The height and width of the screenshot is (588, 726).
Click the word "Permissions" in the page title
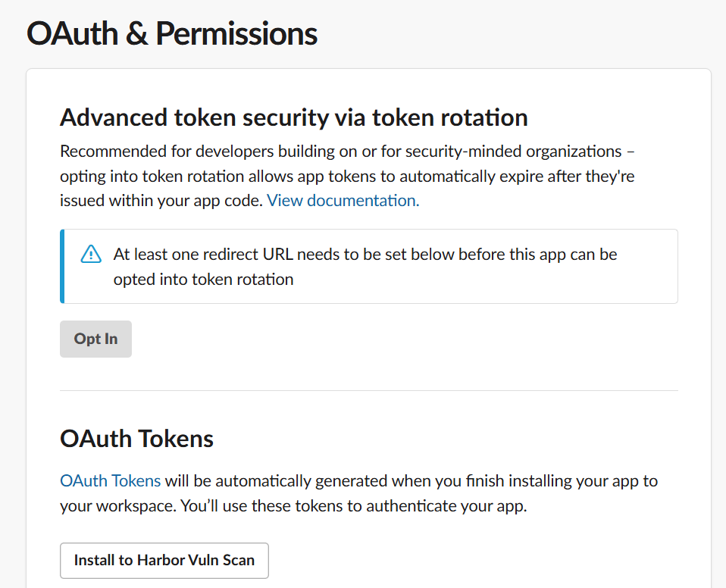coord(236,34)
